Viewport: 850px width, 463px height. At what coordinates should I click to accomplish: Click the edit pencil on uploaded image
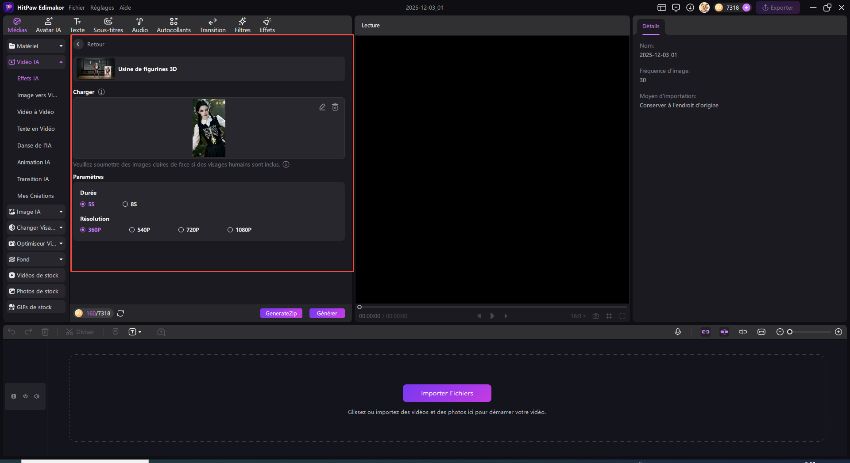click(x=322, y=107)
